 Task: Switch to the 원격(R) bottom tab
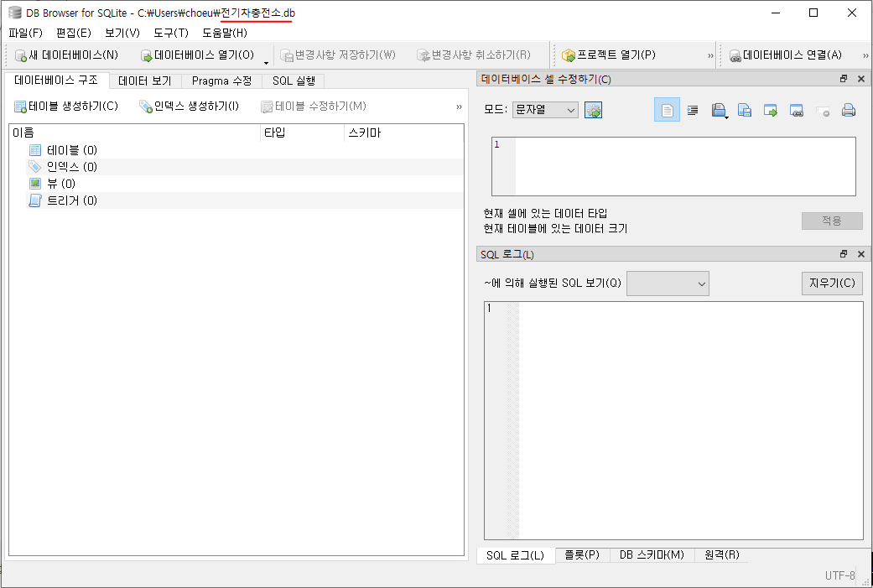(x=722, y=554)
